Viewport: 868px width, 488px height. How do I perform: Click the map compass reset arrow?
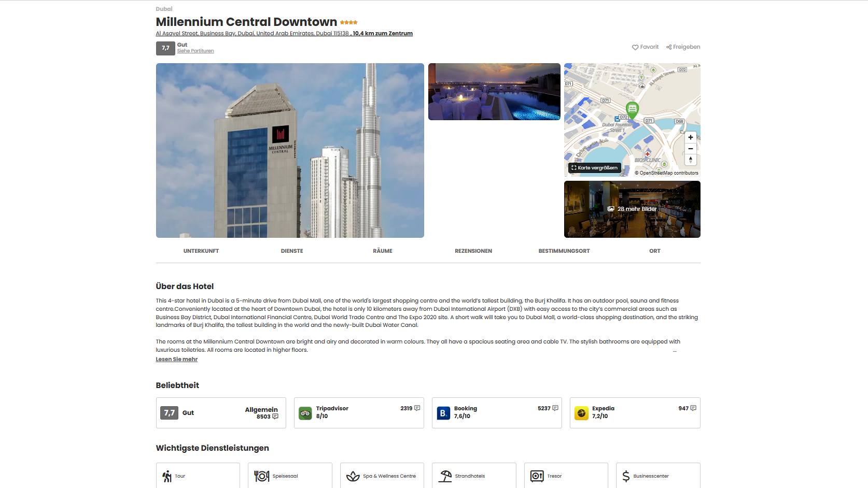(x=691, y=160)
